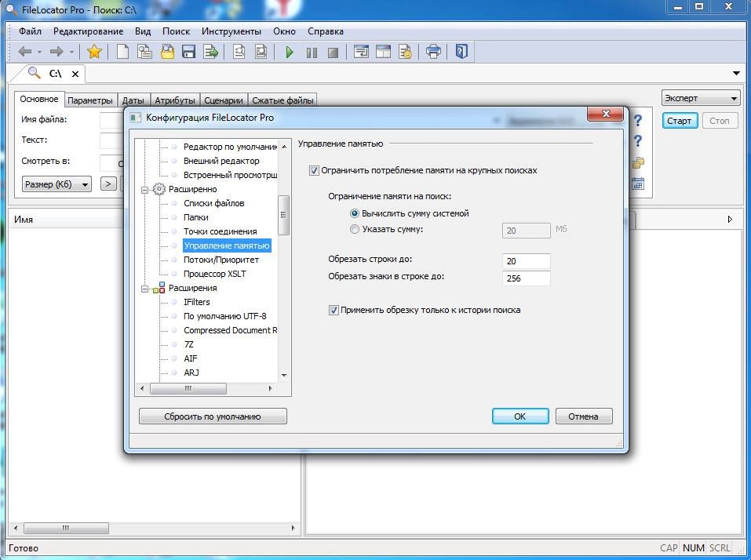Switch to the Параметры tab
This screenshot has width=751, height=560.
90,100
